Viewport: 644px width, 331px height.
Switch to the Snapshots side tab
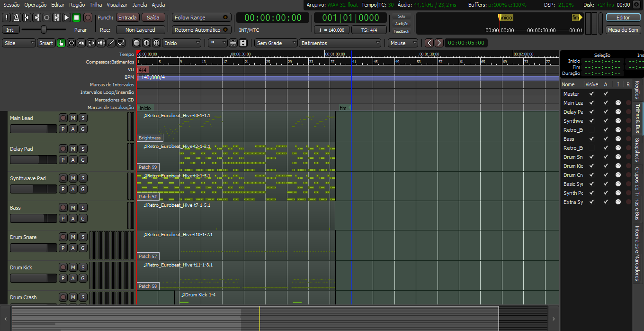click(637, 150)
